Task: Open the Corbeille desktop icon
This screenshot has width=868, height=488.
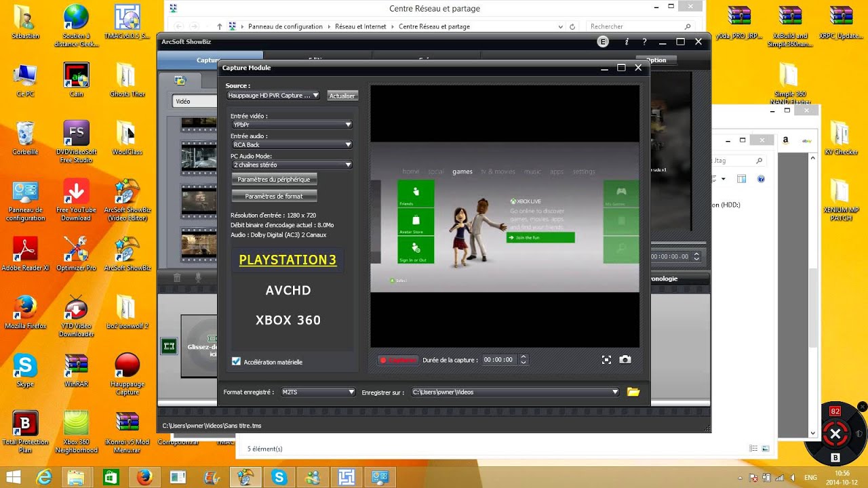Action: [x=25, y=139]
